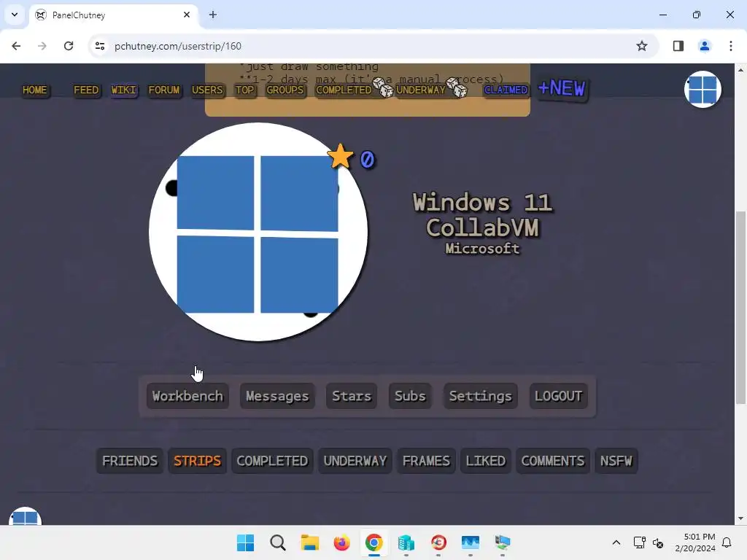Click +NEW to start a new strip
Viewport: 747px width, 560px height.
[562, 88]
